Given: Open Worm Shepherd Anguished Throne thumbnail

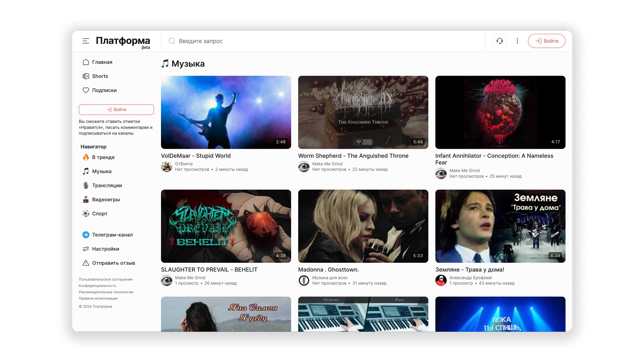Looking at the screenshot, I should tap(363, 112).
